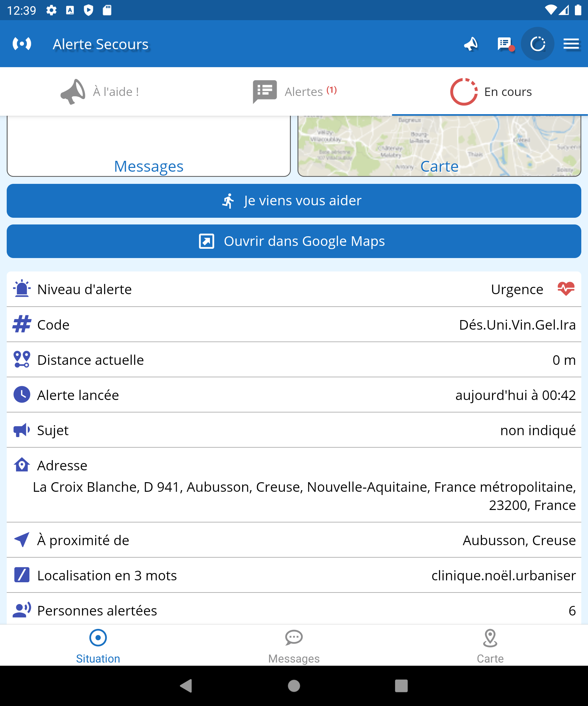Tap the Alerte Secours broadcast logo
The height and width of the screenshot is (706, 588).
(22, 44)
